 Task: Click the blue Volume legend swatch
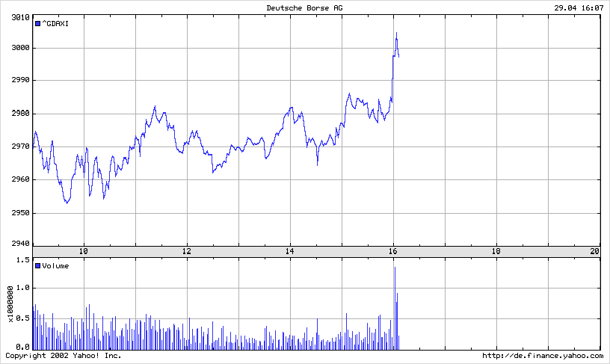point(37,266)
